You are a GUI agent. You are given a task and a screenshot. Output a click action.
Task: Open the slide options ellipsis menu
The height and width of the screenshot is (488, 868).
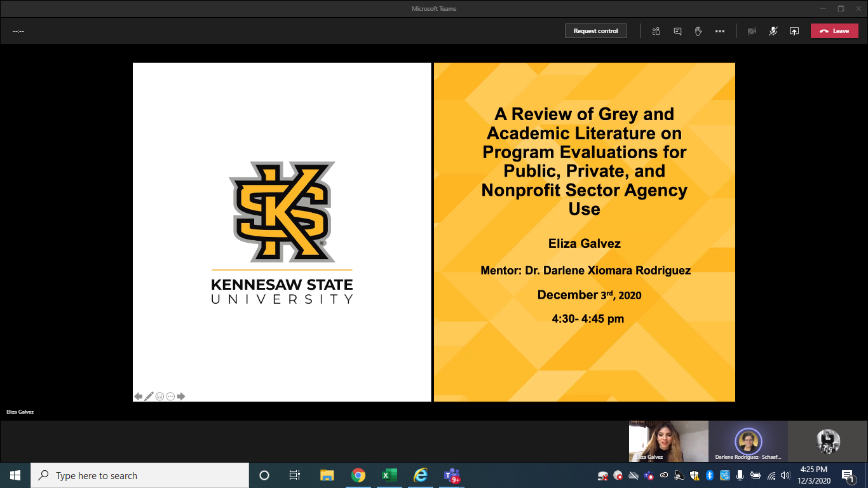coord(170,396)
